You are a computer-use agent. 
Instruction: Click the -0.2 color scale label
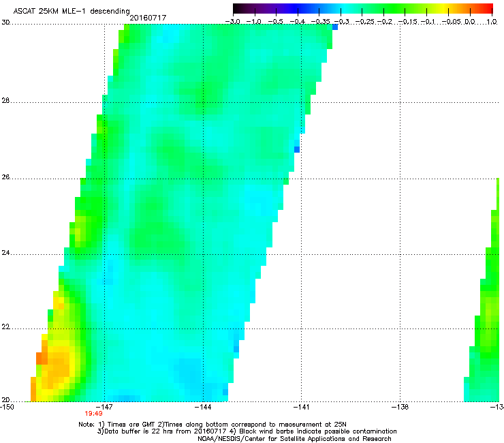(385, 22)
